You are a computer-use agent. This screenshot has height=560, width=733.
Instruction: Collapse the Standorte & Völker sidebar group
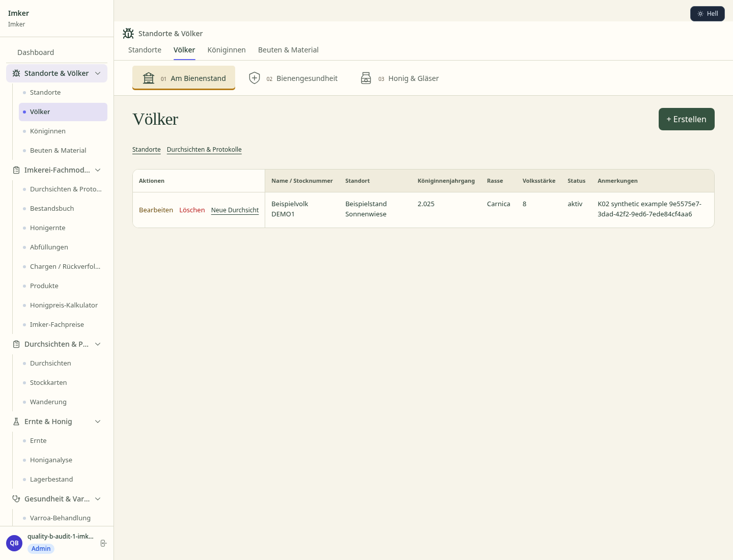(x=98, y=73)
